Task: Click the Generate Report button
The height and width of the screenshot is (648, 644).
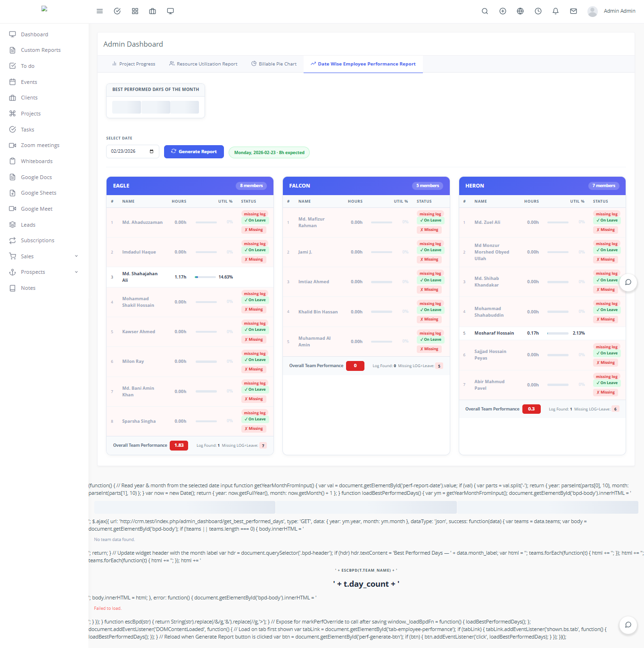Action: (x=194, y=152)
